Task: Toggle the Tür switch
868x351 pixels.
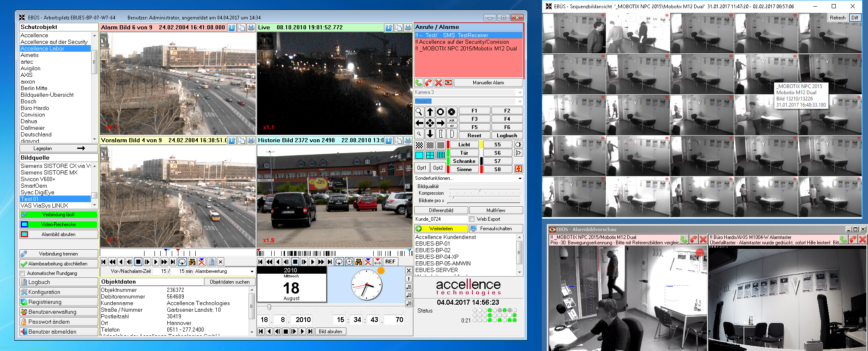Action: [x=464, y=153]
